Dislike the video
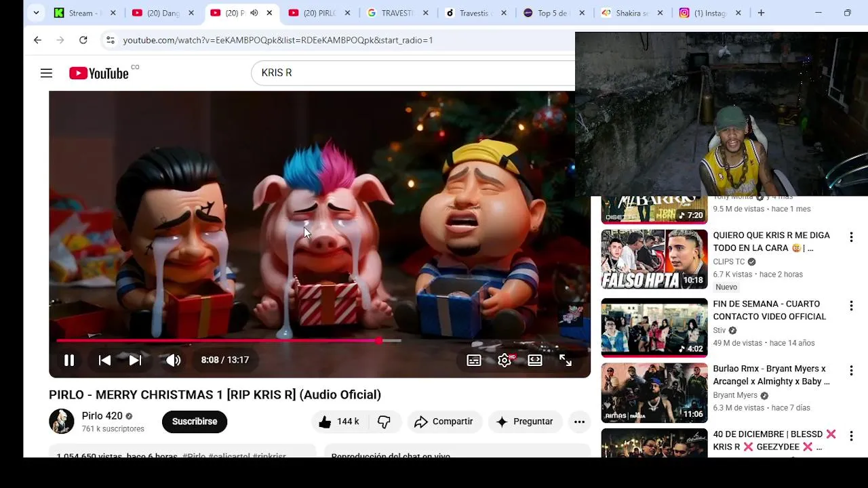The height and width of the screenshot is (488, 868). [x=384, y=422]
